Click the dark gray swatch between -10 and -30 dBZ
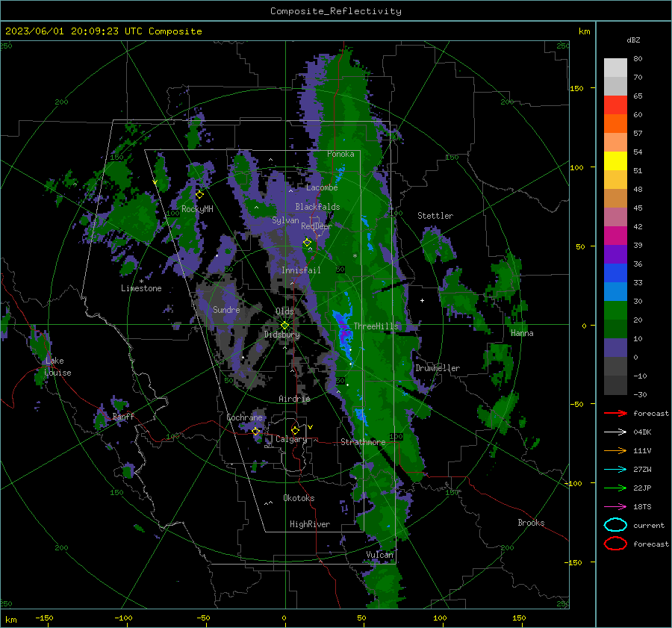The width and height of the screenshot is (672, 628). pos(615,385)
